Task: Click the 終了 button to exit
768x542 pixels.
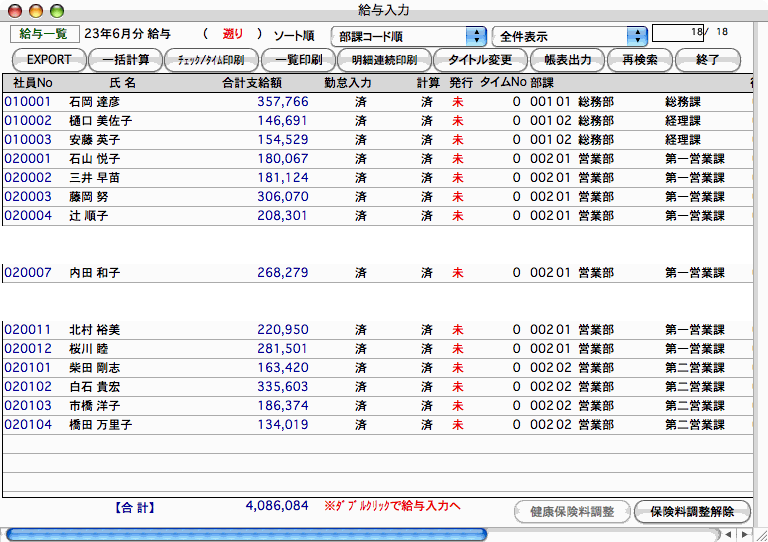Action: [707, 59]
